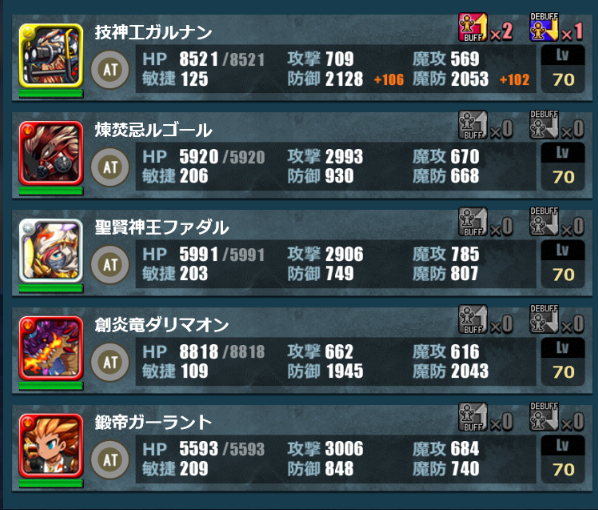Click Lv 70 badge of ダリマオン
Viewport: 598px width, 510px height.
(x=563, y=362)
